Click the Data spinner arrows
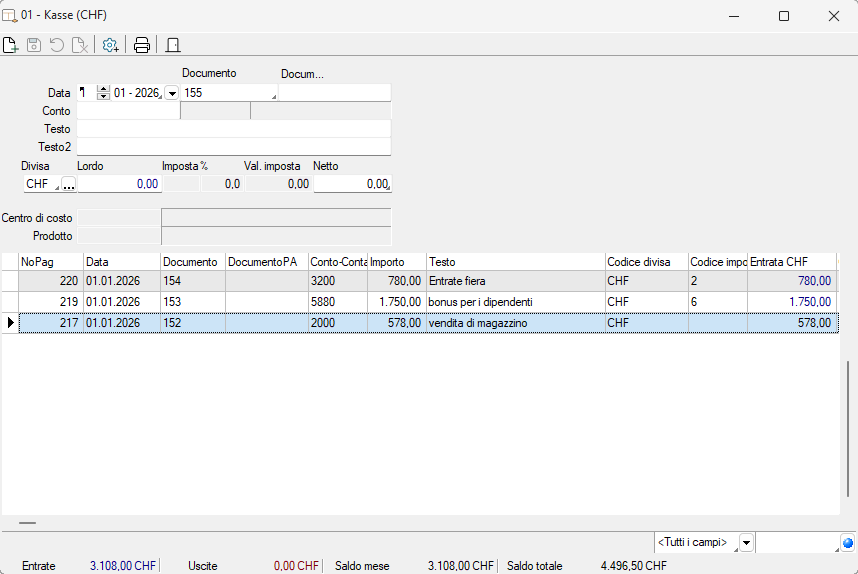This screenshot has width=858, height=574. pyautogui.click(x=103, y=93)
